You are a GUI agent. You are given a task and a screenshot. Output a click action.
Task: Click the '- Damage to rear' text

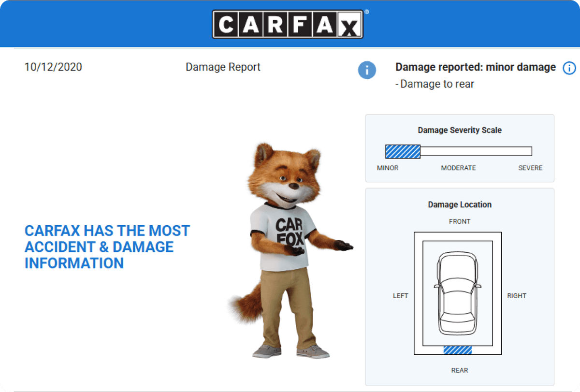click(x=435, y=84)
